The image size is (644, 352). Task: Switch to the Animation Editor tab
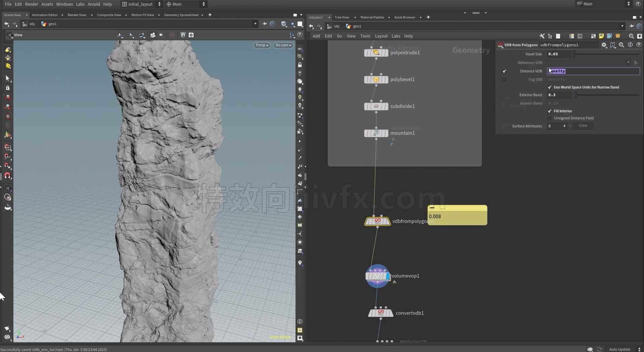[x=45, y=15]
